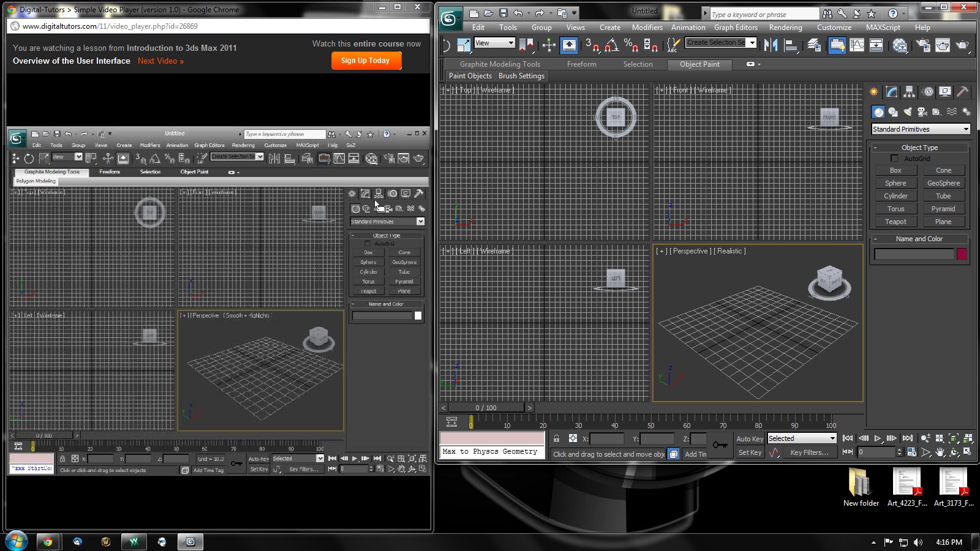Image resolution: width=980 pixels, height=551 pixels.
Task: Open the Mirror tool
Action: click(x=771, y=45)
